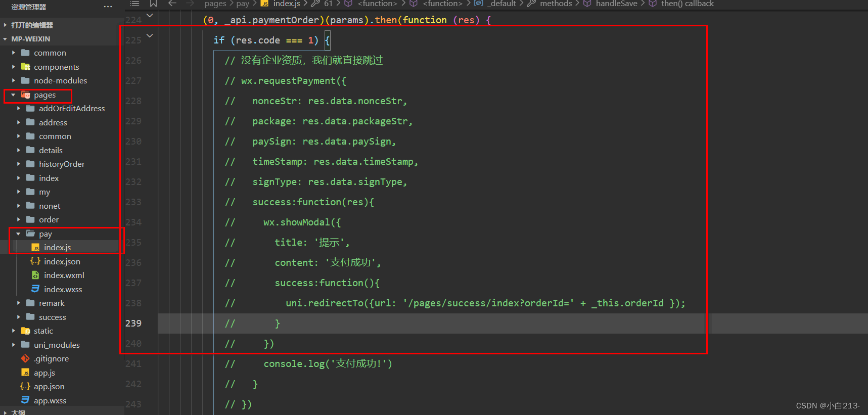Click the components folder icon

coord(26,67)
